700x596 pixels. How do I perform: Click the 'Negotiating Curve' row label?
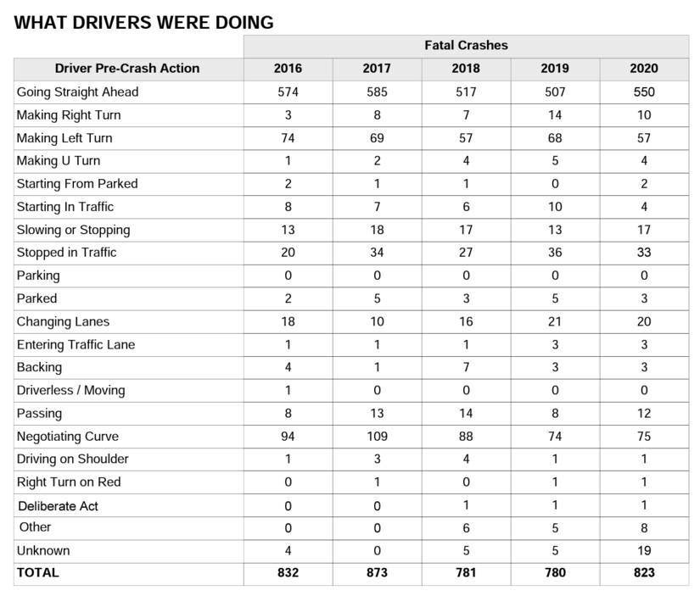click(x=68, y=437)
